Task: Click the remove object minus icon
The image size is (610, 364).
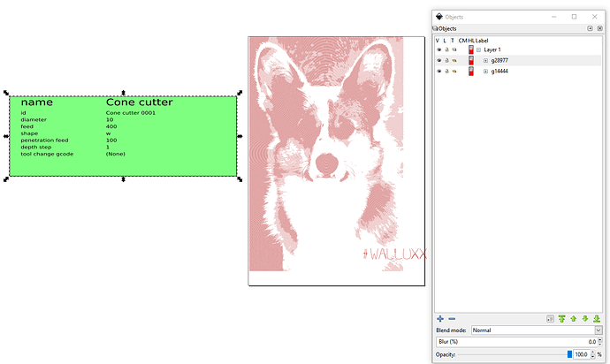Action: pyautogui.click(x=452, y=318)
